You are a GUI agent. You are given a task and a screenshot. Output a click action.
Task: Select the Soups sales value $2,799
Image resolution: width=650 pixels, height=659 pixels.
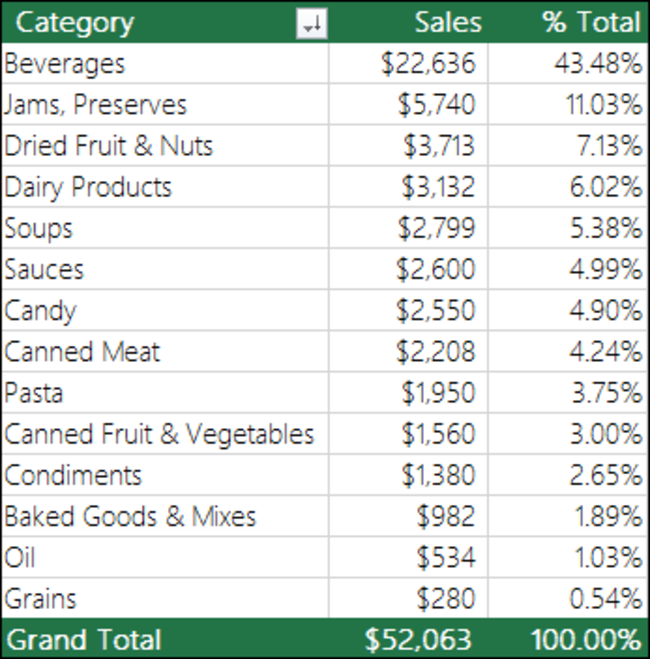pyautogui.click(x=438, y=228)
